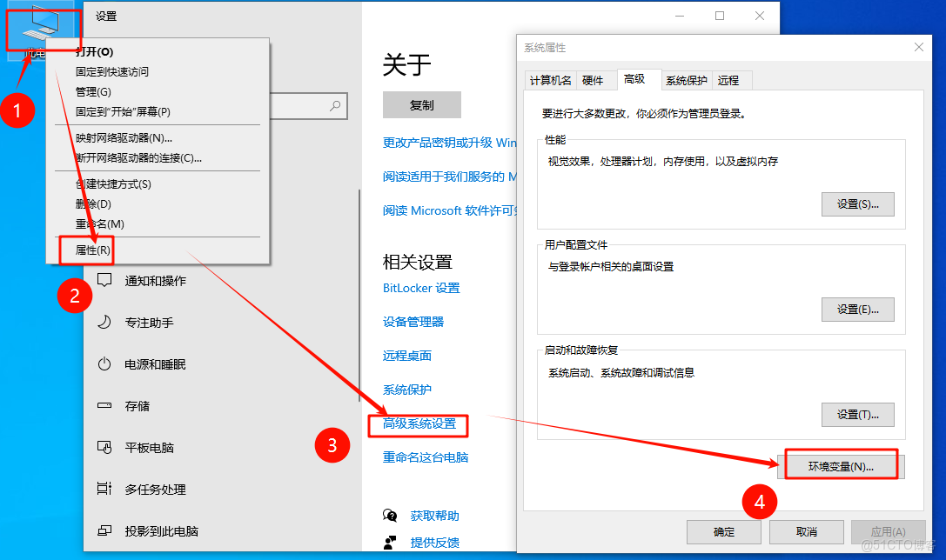Click the 环境变量(N) button
This screenshot has width=946, height=560.
tap(839, 464)
